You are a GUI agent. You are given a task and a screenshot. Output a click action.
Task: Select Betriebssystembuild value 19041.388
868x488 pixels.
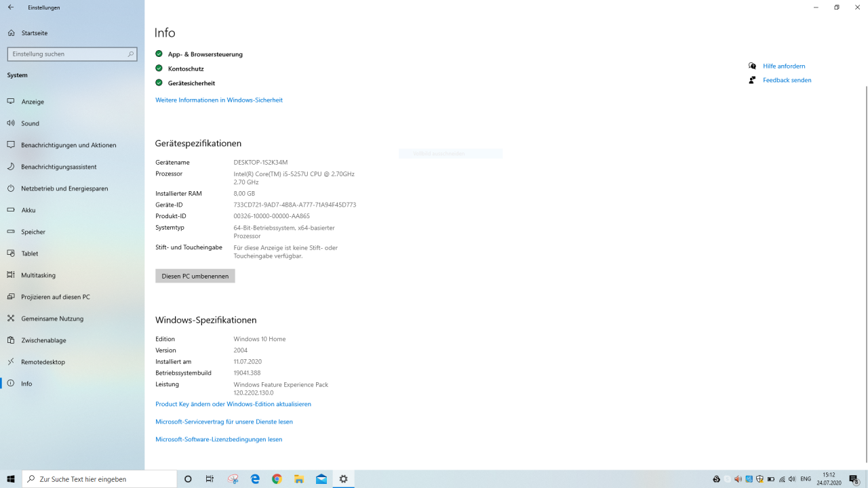[247, 373]
